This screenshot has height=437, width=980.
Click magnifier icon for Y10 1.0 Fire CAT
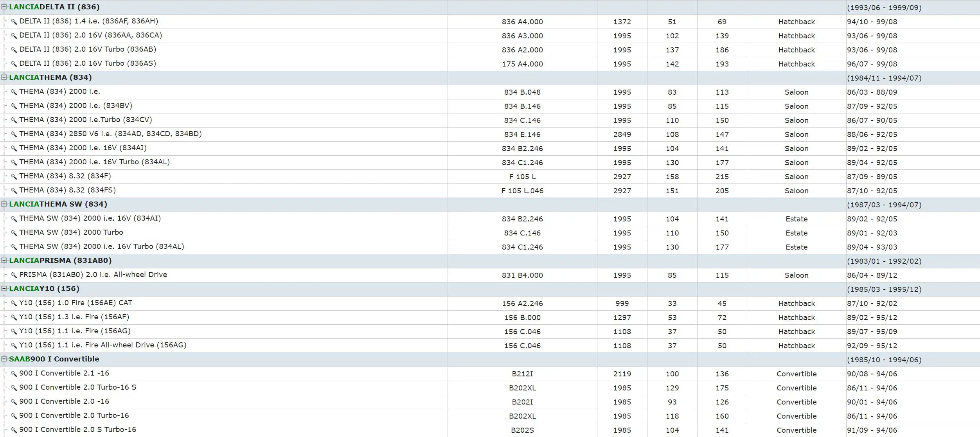(14, 304)
